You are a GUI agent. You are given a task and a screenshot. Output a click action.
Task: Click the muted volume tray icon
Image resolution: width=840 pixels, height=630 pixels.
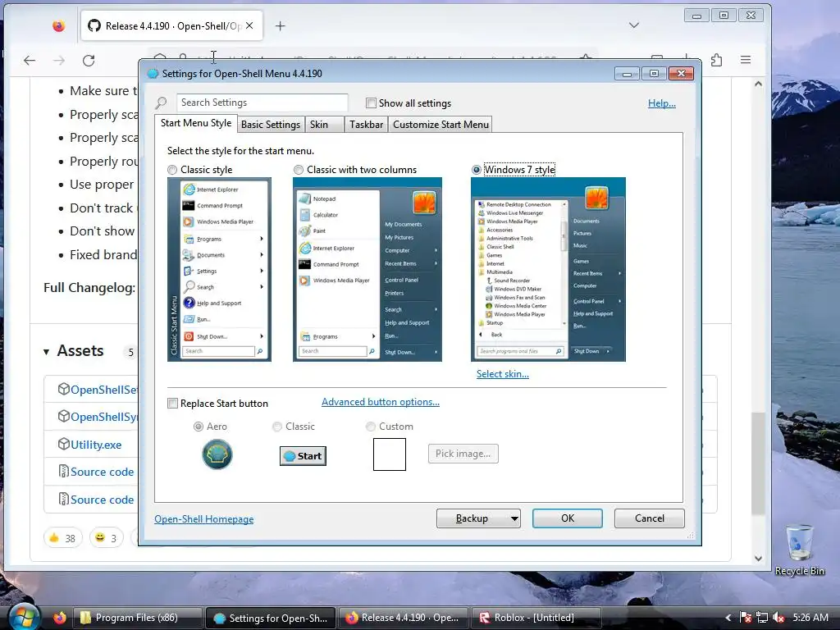click(x=778, y=618)
